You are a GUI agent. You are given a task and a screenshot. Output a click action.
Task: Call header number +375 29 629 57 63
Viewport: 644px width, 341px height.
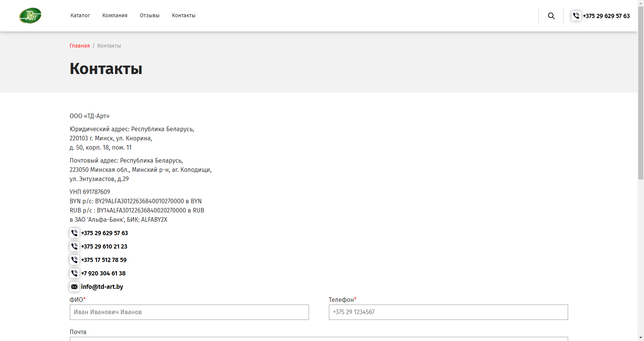click(x=606, y=16)
